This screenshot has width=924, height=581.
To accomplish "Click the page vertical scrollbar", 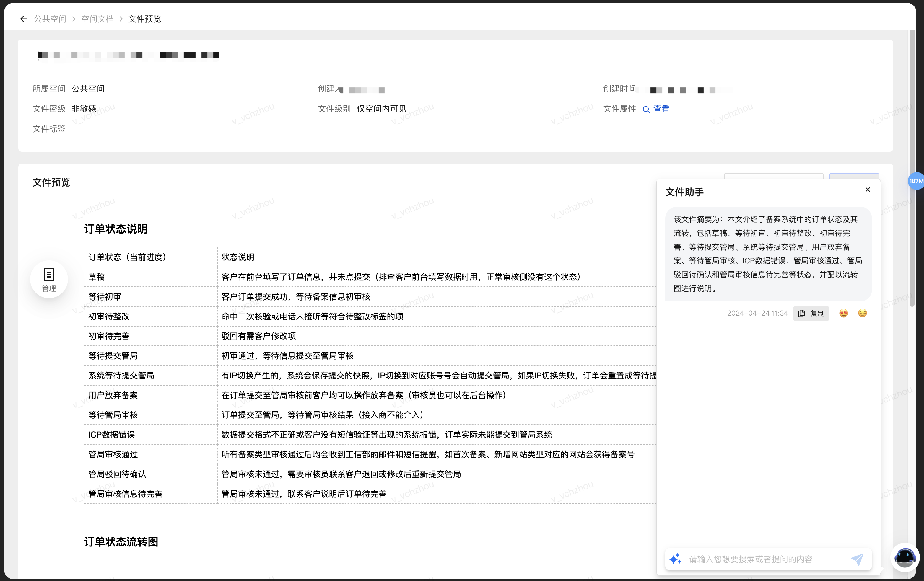I will coord(912,169).
